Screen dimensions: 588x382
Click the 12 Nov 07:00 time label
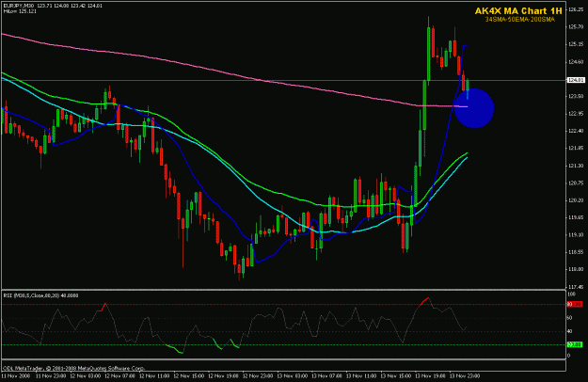pyautogui.click(x=119, y=375)
